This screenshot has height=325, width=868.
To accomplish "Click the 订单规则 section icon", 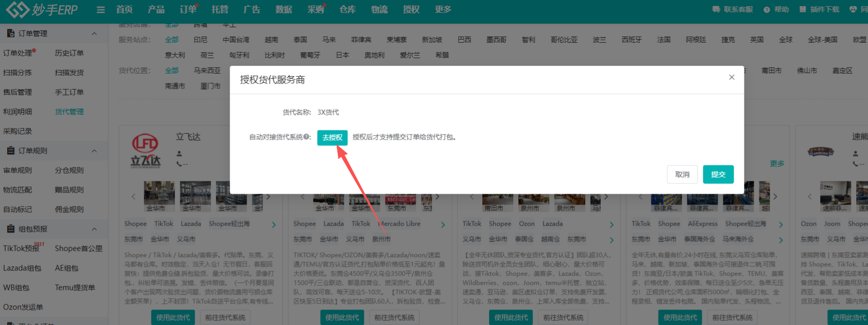I will pos(10,151).
